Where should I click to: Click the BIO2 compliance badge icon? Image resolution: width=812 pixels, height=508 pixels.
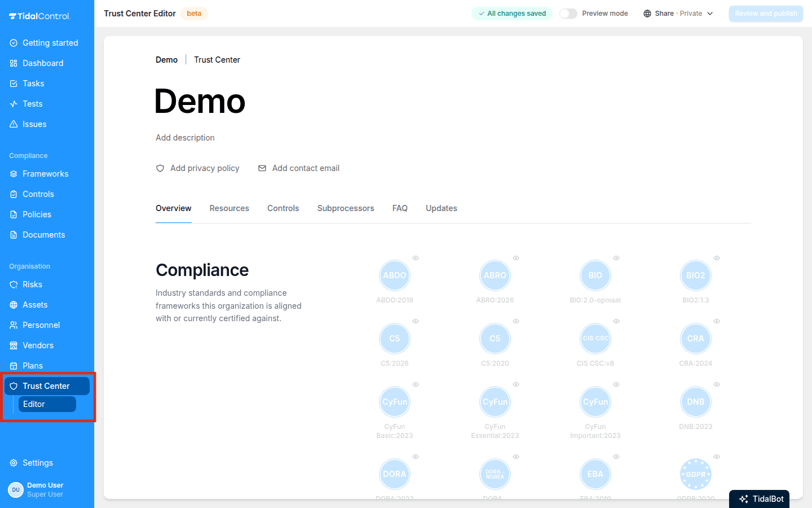point(696,275)
